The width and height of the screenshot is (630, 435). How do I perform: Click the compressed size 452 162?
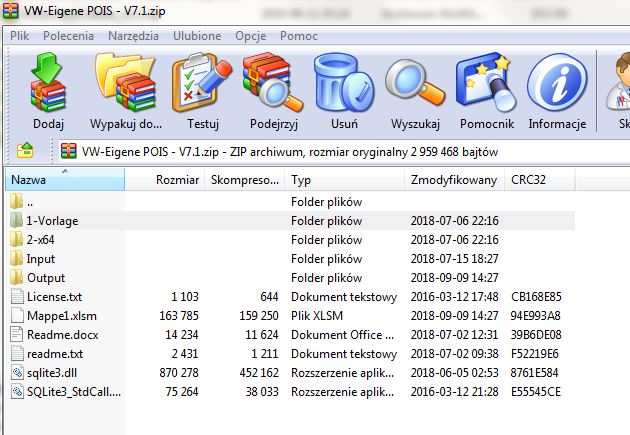point(259,373)
